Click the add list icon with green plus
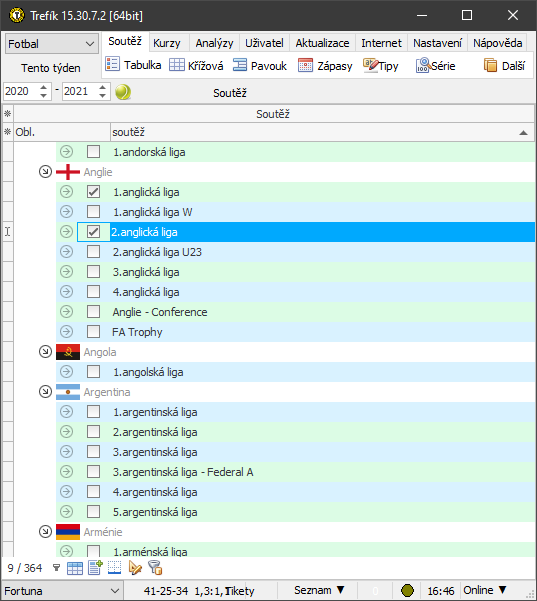537x601 pixels. [x=95, y=568]
